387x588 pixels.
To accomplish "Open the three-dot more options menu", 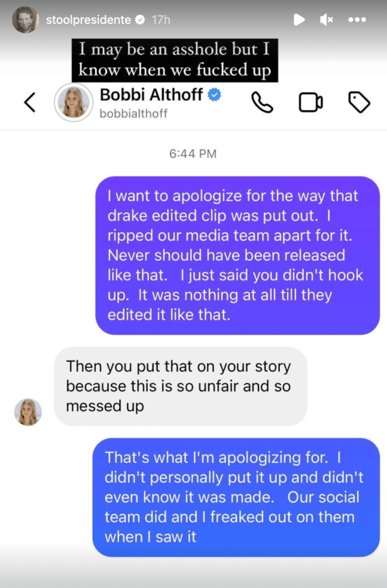I will point(357,20).
